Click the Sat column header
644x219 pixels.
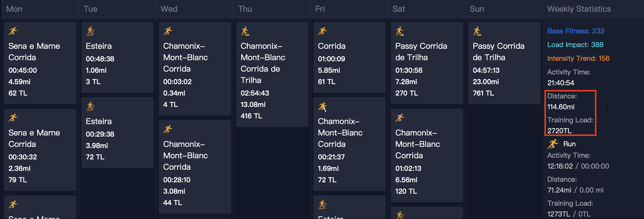(399, 9)
